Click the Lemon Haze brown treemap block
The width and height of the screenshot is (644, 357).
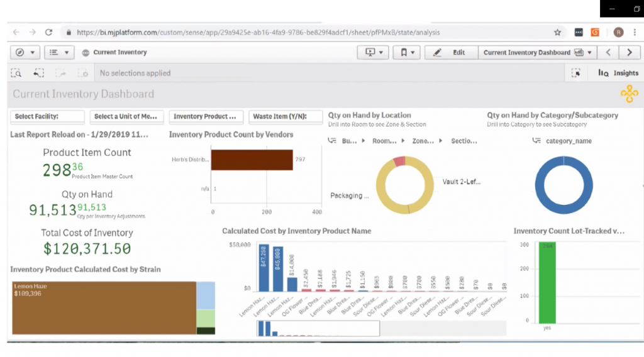tap(104, 308)
